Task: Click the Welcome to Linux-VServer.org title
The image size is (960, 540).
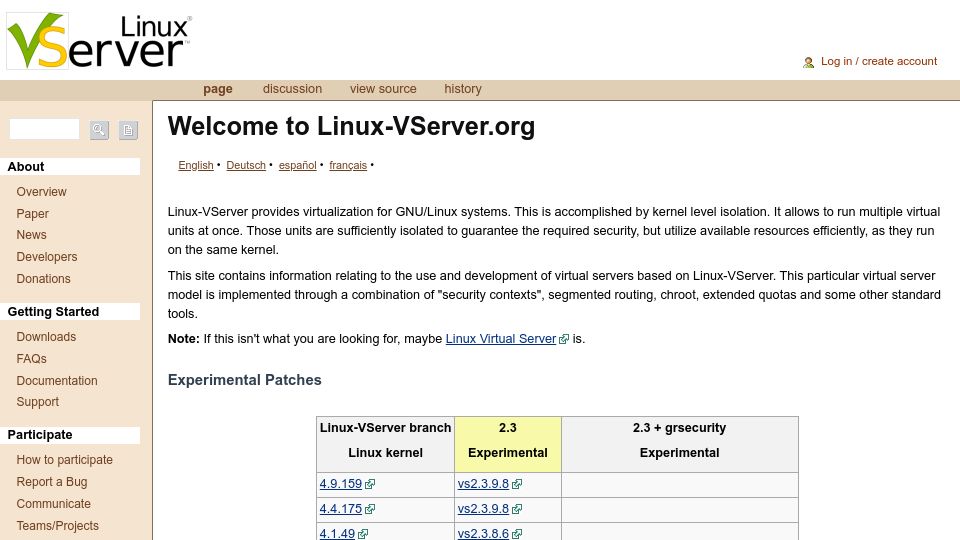Action: [x=351, y=126]
